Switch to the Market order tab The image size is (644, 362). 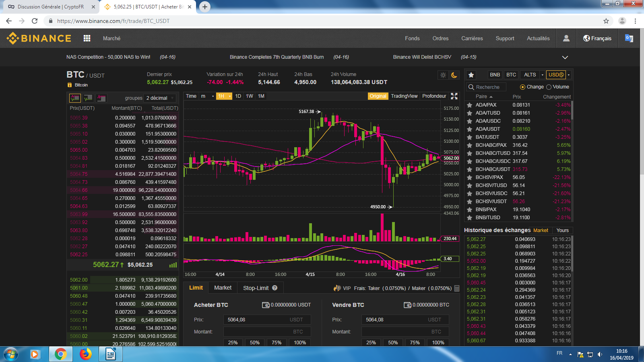[x=223, y=288]
